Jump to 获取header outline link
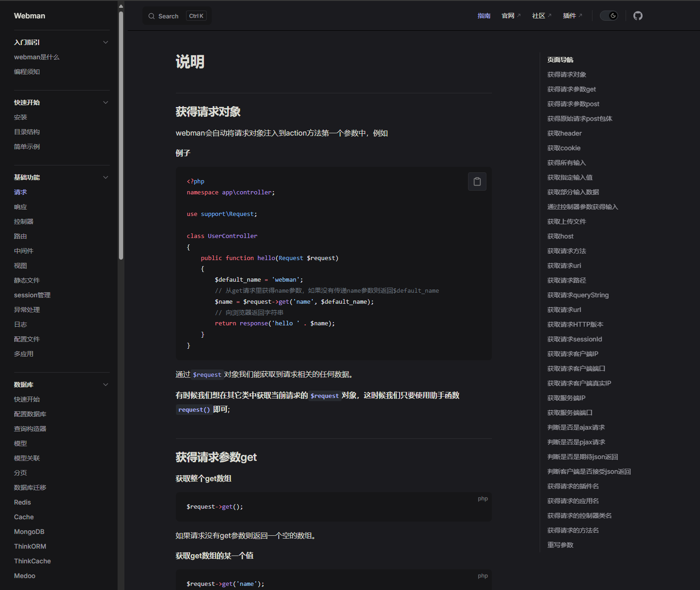700x590 pixels. click(565, 133)
